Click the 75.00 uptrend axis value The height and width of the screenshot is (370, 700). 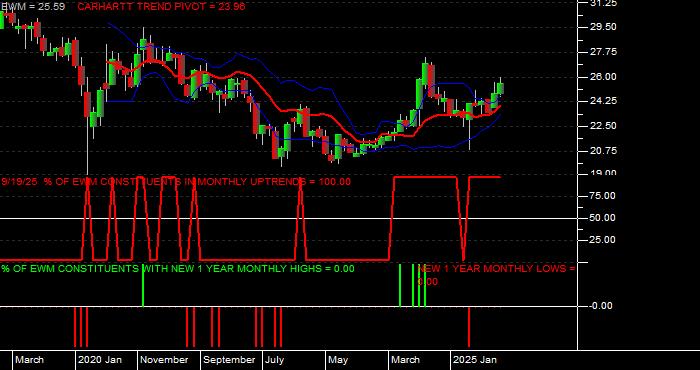pos(604,195)
